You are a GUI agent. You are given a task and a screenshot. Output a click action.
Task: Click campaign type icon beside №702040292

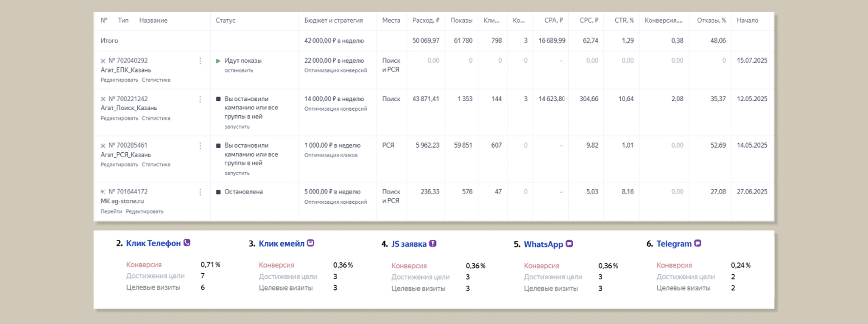103,61
